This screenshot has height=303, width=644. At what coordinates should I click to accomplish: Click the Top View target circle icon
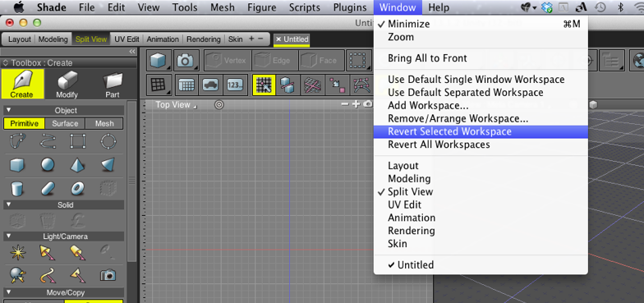(x=219, y=105)
